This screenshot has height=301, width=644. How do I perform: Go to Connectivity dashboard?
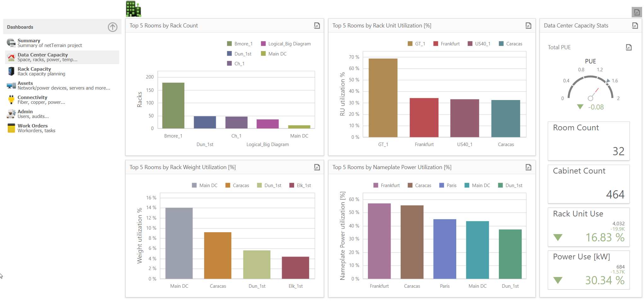pos(32,97)
